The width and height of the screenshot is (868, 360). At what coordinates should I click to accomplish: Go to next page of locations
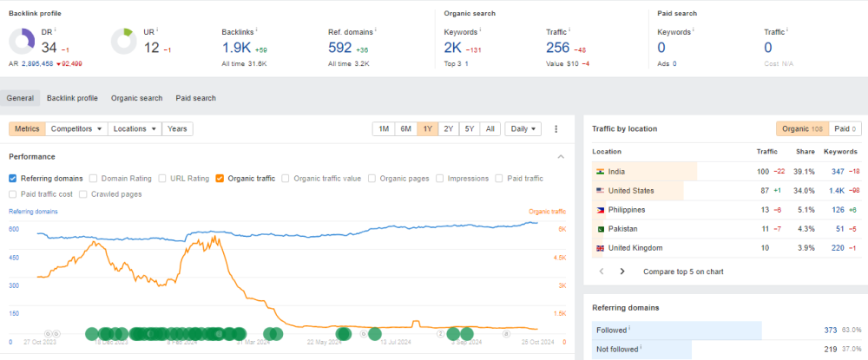tap(622, 272)
